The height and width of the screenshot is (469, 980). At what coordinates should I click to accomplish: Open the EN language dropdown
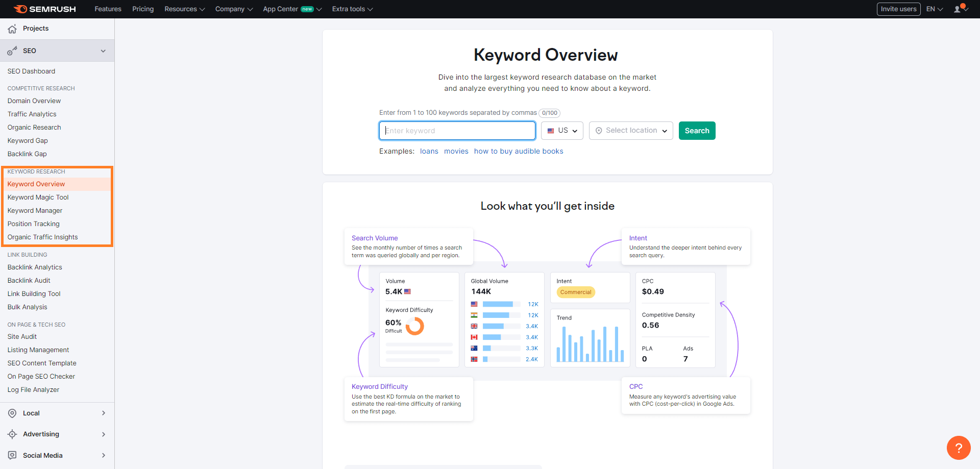(934, 9)
